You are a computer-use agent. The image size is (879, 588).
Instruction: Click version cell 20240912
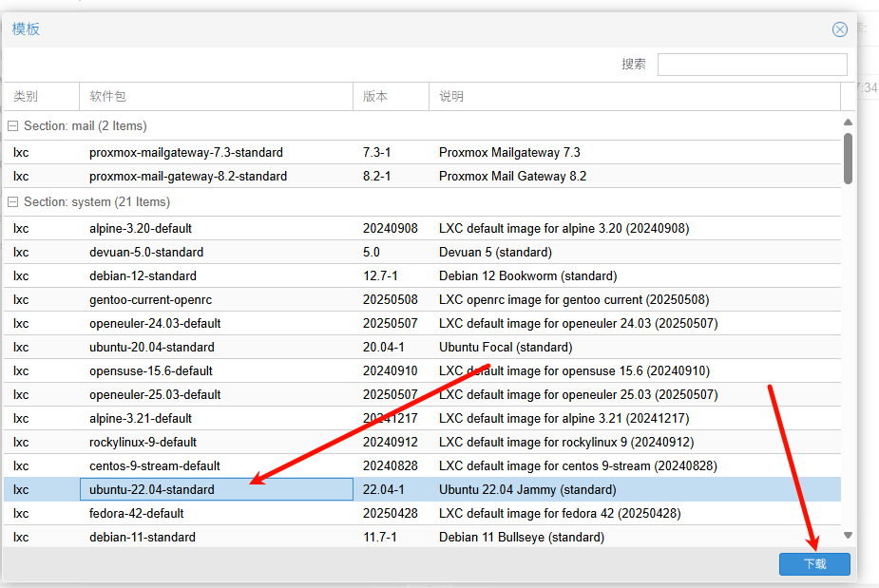(391, 443)
